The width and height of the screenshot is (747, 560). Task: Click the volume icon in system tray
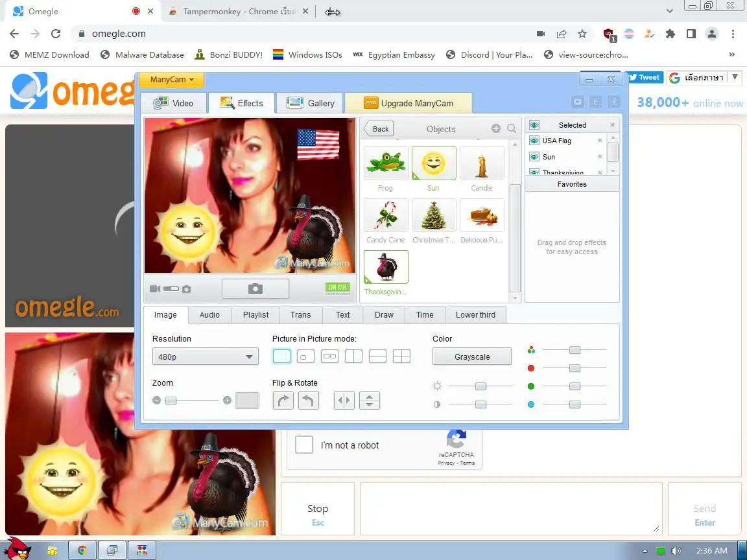pyautogui.click(x=676, y=551)
